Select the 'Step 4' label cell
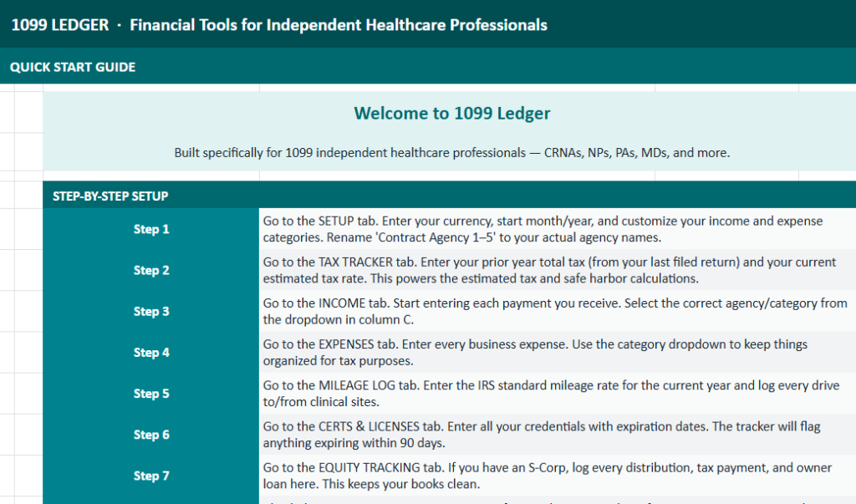 coord(151,352)
